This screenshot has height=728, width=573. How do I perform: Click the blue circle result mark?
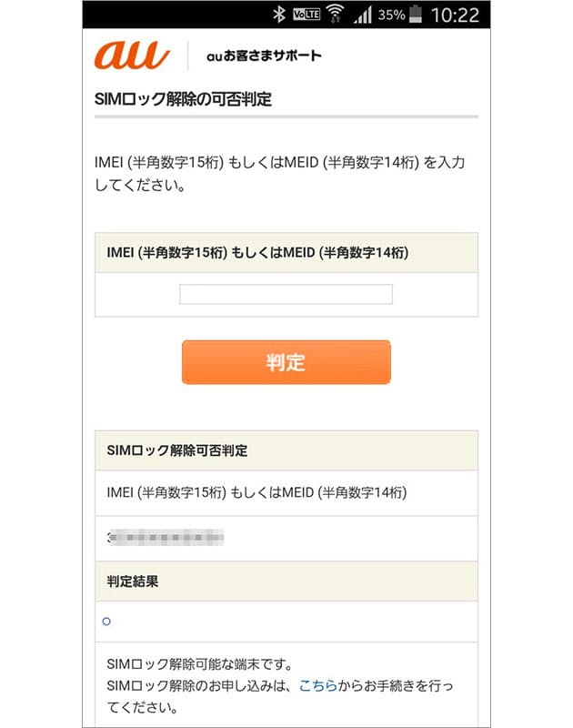[106, 622]
